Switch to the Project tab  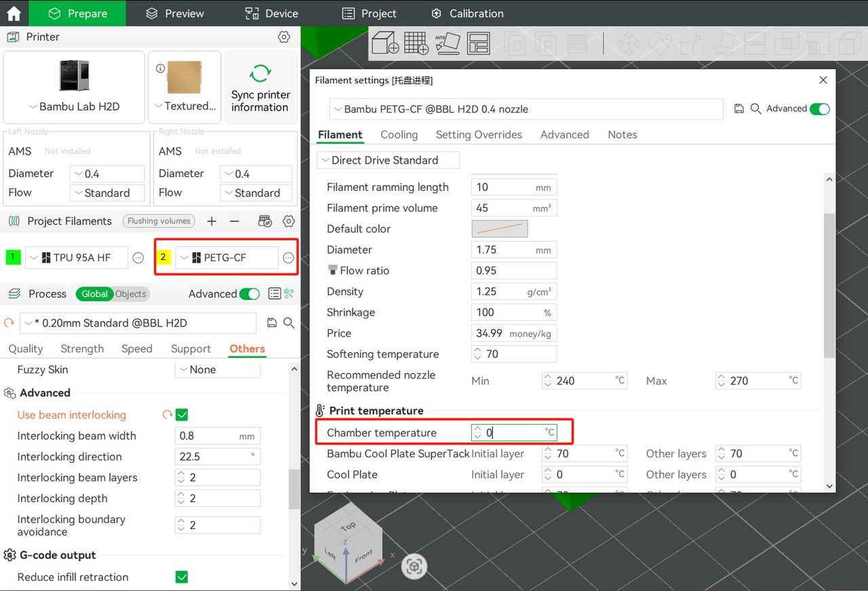tap(370, 14)
